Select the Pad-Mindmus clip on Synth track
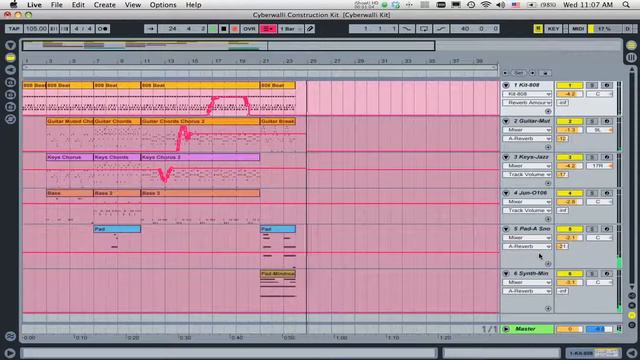The image size is (640, 360). click(x=278, y=273)
